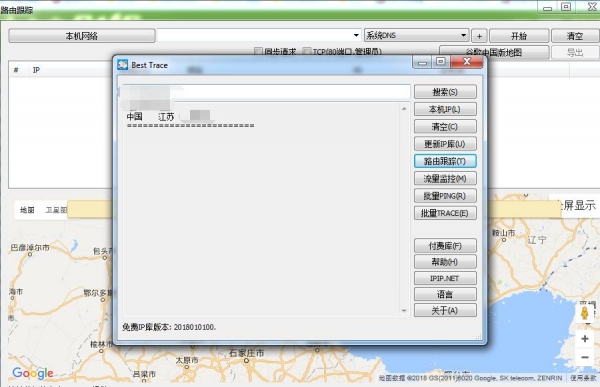
Task: Click 辽宁 province label on the map
Action: [x=537, y=240]
